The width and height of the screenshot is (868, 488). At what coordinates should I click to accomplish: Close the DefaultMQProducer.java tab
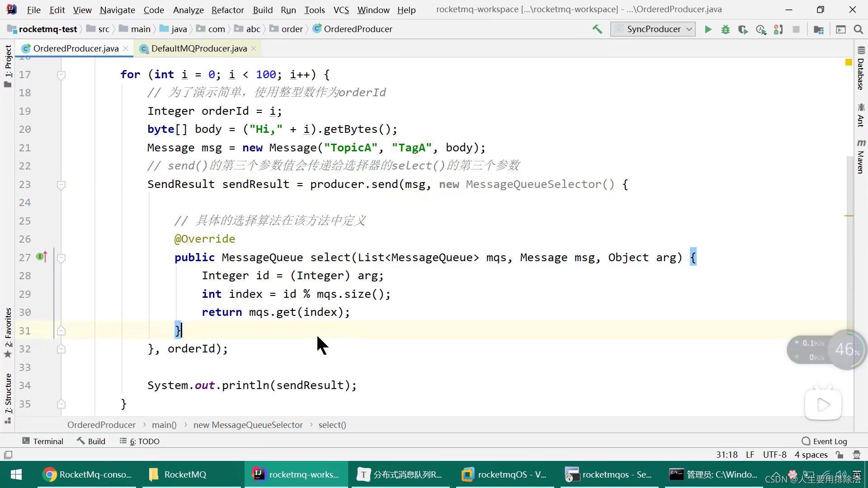254,48
